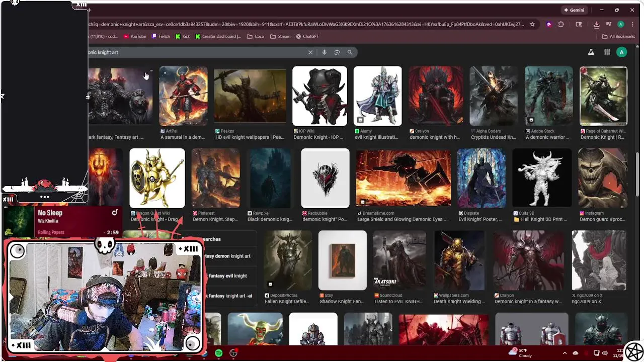
Task: Open the ngc7009 on X image
Action: [599, 260]
